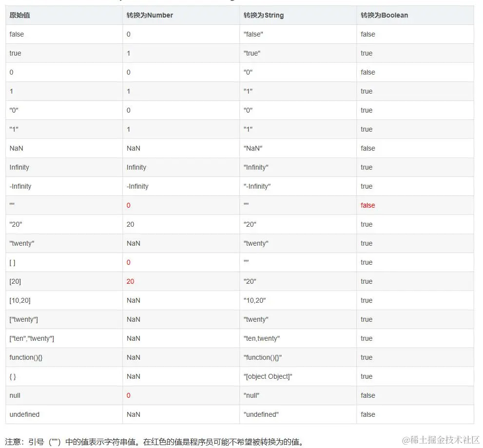
Task: Click the "-Infinity" String cell
Action: pyautogui.click(x=257, y=186)
